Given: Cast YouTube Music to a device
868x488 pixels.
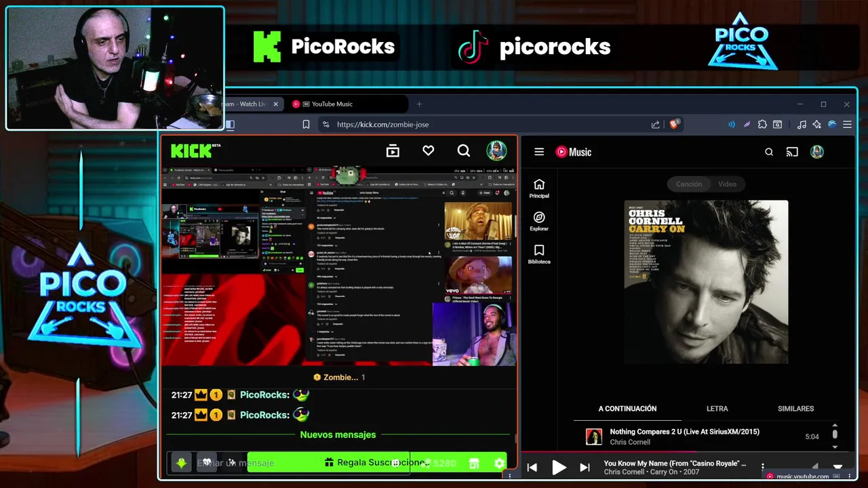Looking at the screenshot, I should 792,152.
